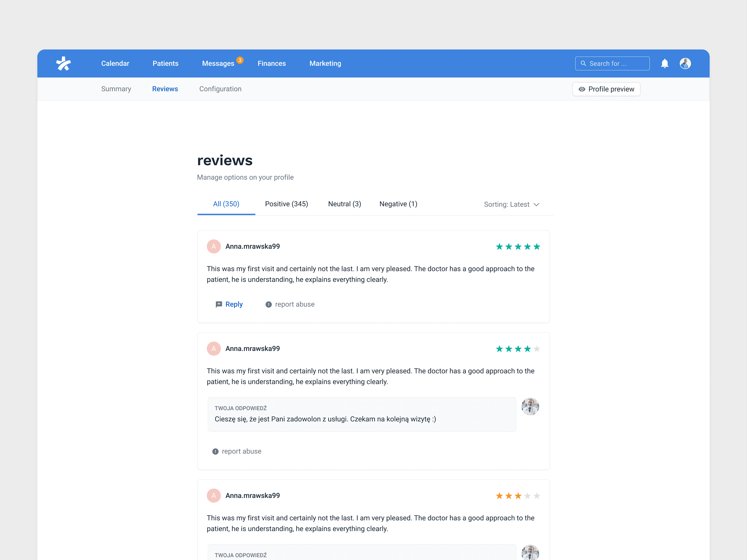Click the eye icon in Profile preview
747x560 pixels.
tap(582, 89)
